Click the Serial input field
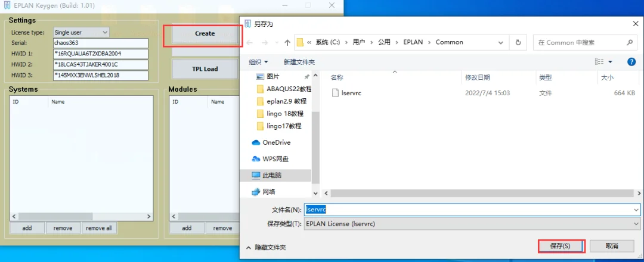 101,43
